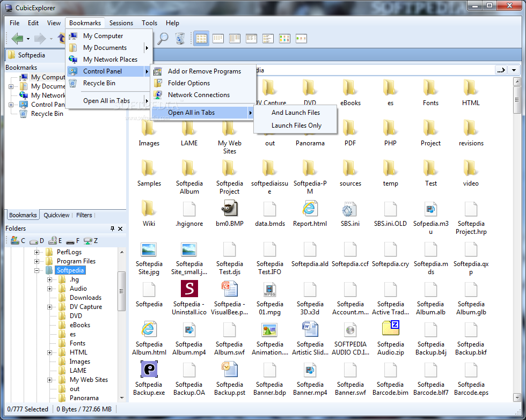The width and height of the screenshot is (526, 420).
Task: Expand the Audio folder in tree
Action: click(49, 289)
